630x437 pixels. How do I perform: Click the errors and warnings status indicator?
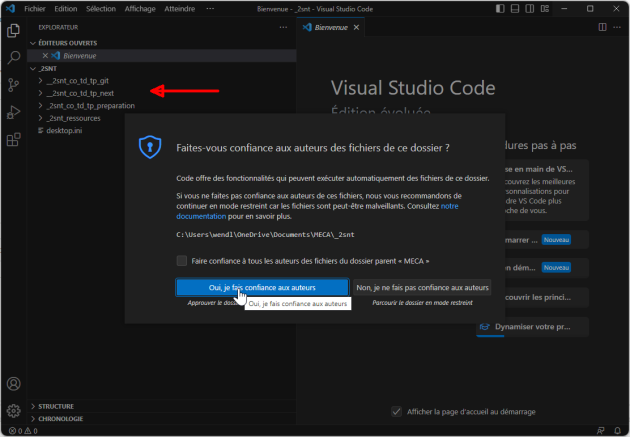click(x=20, y=431)
